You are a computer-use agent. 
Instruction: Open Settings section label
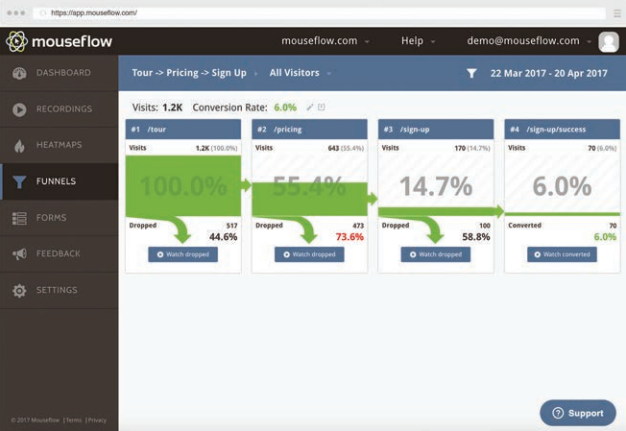point(57,290)
